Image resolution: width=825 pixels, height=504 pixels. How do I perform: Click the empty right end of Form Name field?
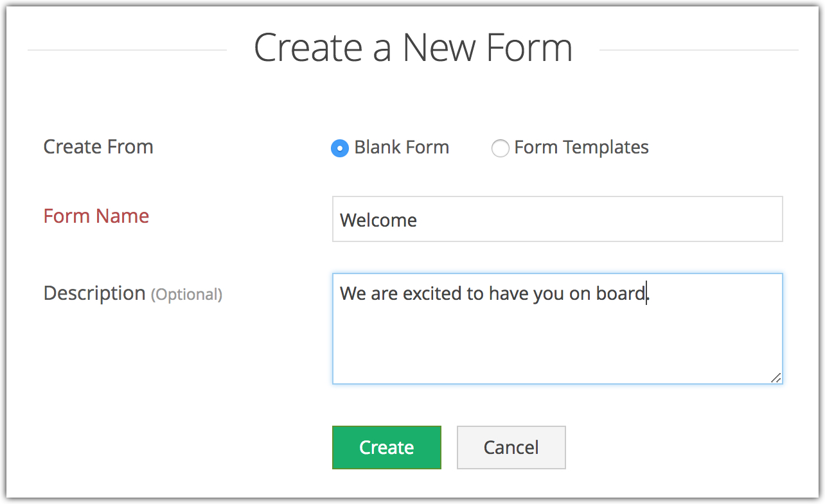point(707,220)
